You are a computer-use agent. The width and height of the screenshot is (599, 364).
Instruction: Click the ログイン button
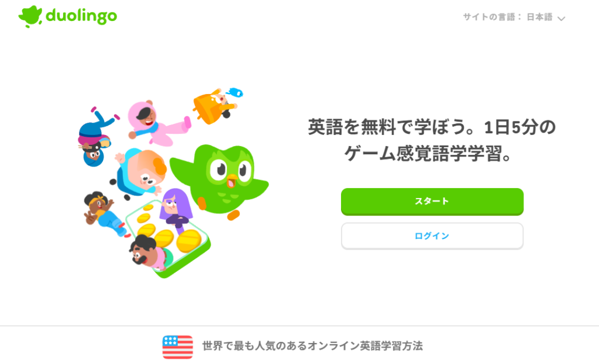(432, 236)
